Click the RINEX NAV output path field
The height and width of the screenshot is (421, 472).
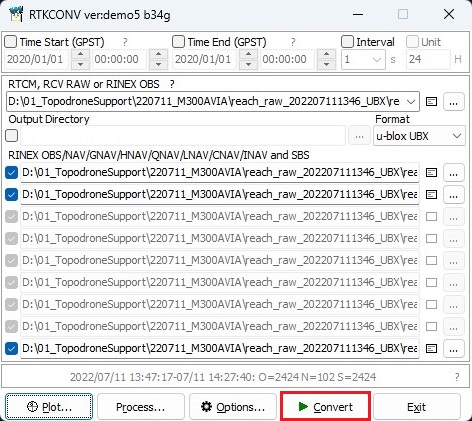pos(220,195)
